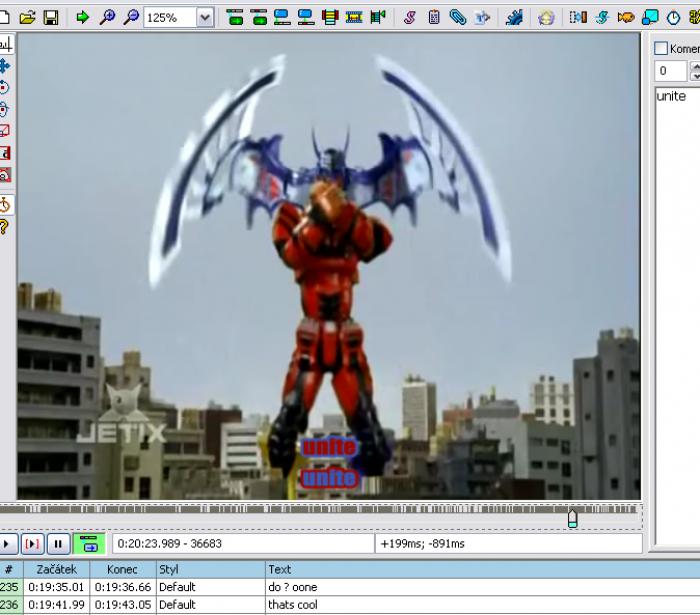Viewport: 700px width, 615px height.
Task: Zoom in video with plus magnifier
Action: 107,18
